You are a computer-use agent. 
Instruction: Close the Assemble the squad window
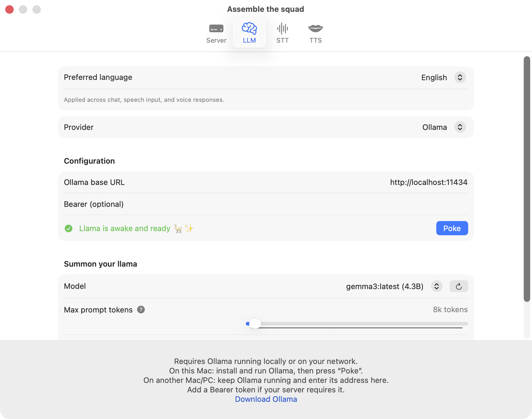point(9,9)
